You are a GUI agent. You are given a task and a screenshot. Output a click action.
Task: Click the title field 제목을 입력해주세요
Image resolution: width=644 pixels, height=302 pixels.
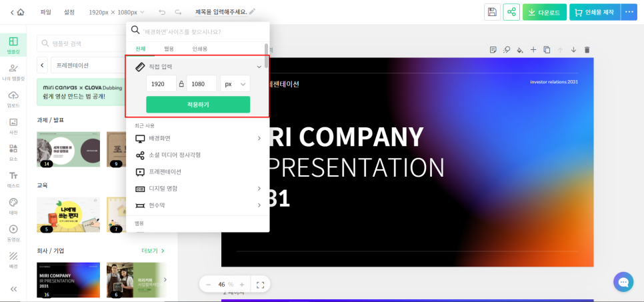click(x=221, y=11)
